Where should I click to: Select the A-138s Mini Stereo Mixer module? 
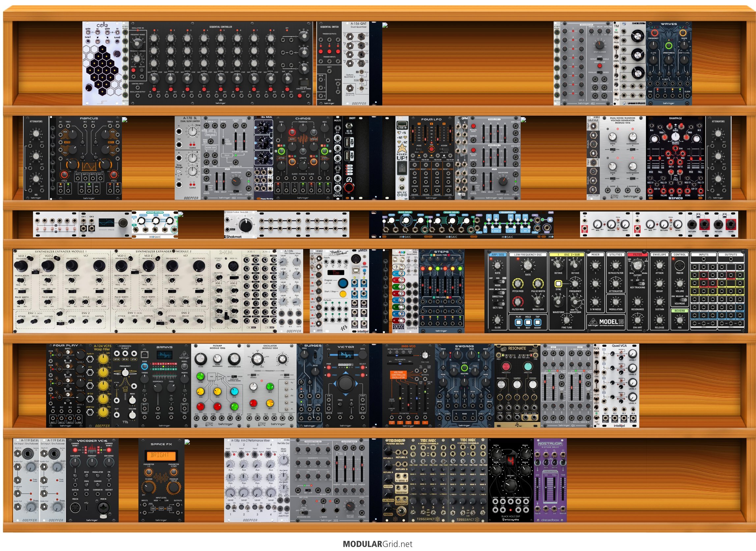point(290,291)
